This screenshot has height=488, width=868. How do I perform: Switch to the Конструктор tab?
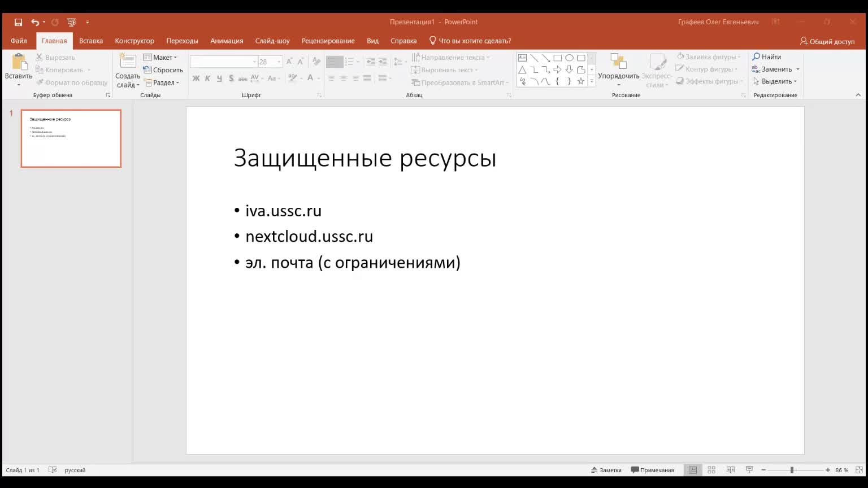pyautogui.click(x=134, y=41)
